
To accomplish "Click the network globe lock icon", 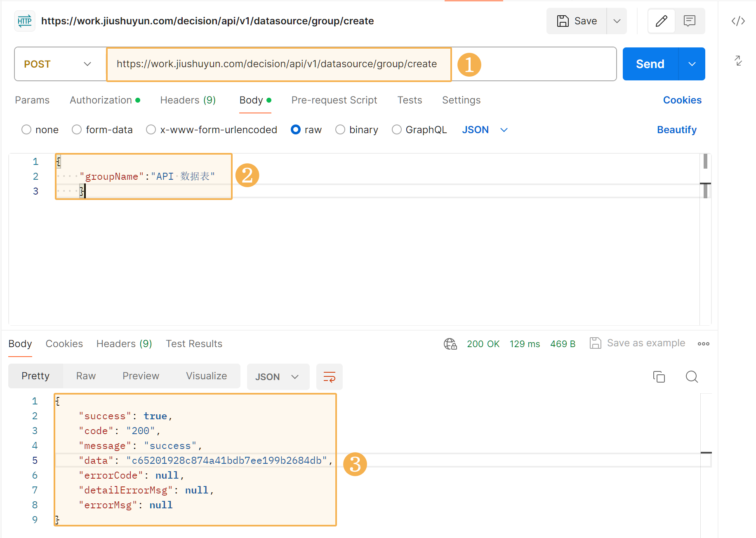I will (x=450, y=344).
